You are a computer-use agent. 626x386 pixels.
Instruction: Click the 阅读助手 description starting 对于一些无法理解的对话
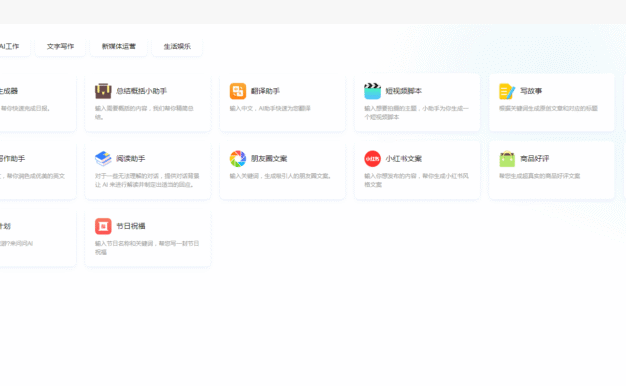[147, 180]
